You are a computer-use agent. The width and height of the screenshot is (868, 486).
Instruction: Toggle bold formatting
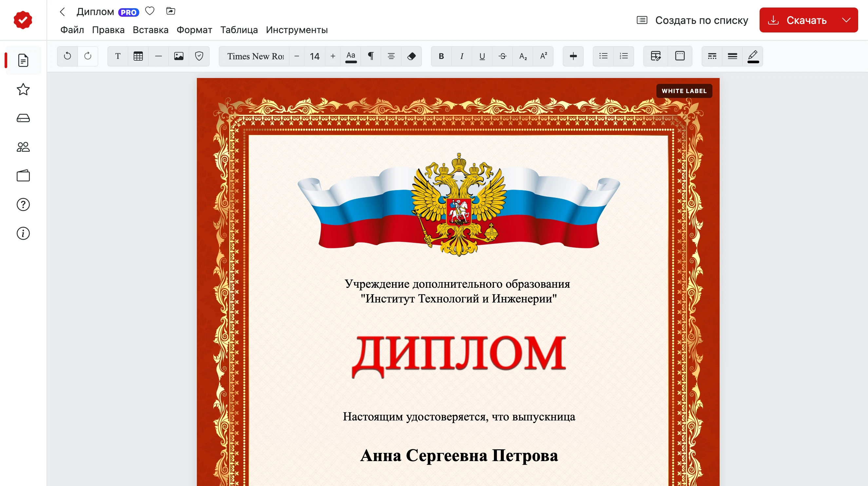point(442,56)
